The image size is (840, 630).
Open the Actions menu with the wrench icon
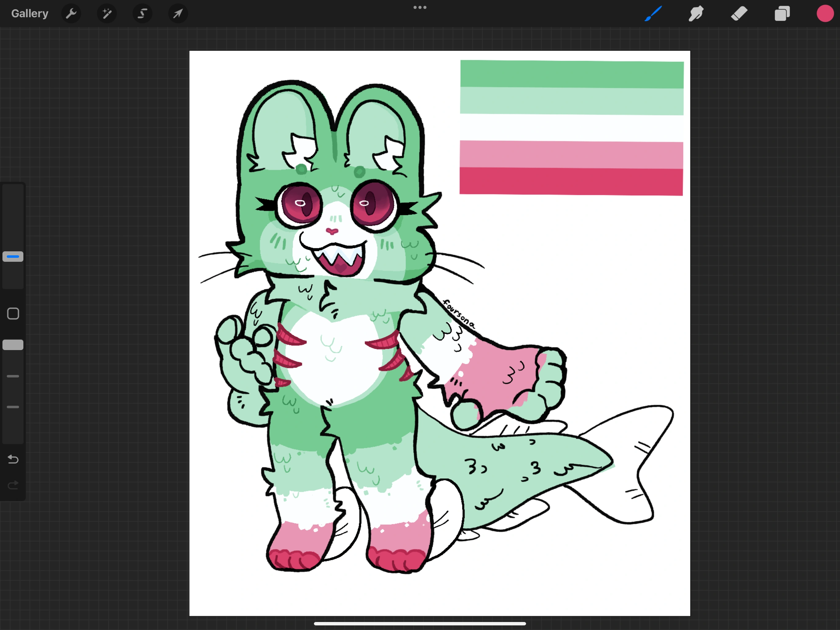[71, 13]
